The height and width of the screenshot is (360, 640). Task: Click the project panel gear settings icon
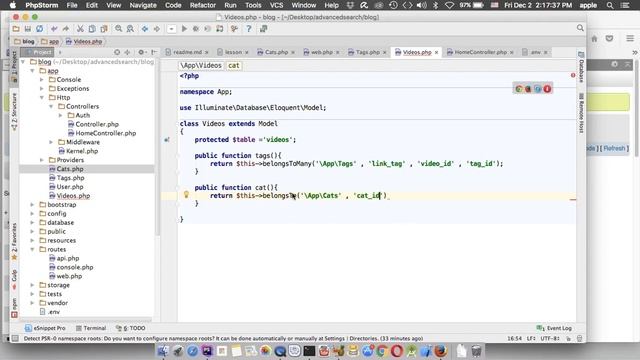tap(141, 52)
